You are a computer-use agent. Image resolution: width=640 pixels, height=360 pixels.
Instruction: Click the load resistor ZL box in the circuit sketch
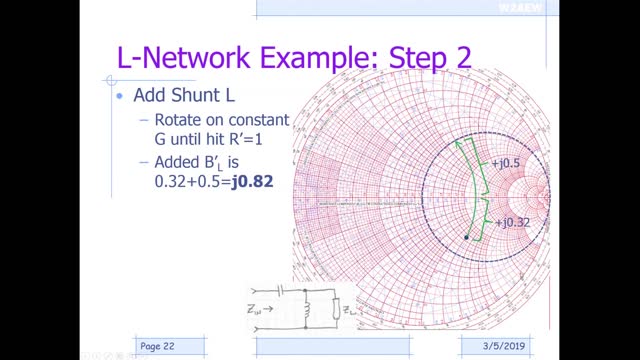[x=336, y=309]
